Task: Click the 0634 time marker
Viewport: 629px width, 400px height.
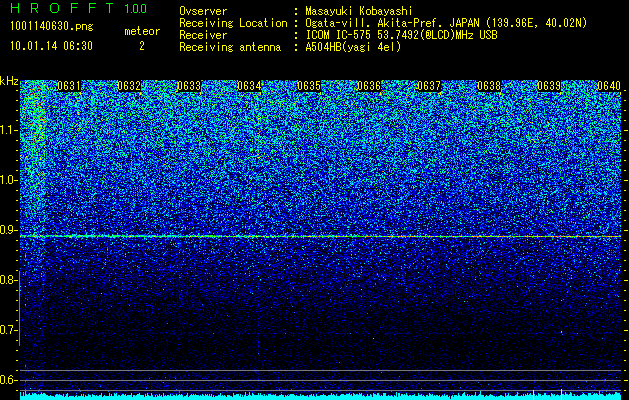Action: [249, 86]
